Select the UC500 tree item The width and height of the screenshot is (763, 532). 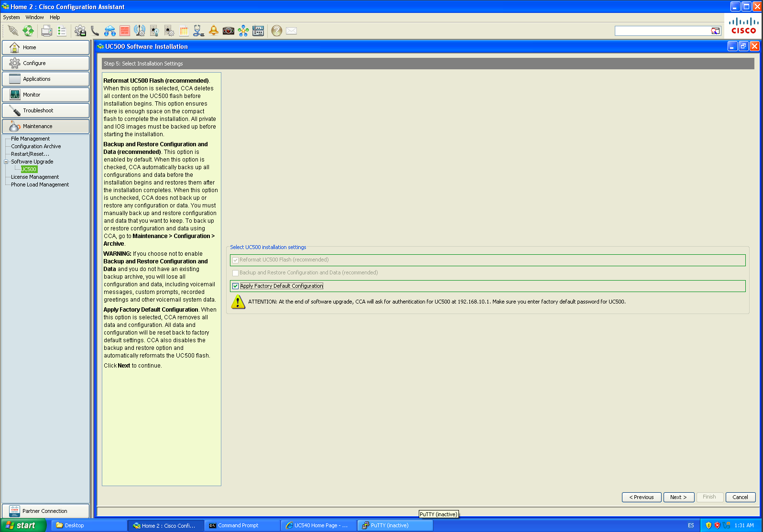click(29, 169)
